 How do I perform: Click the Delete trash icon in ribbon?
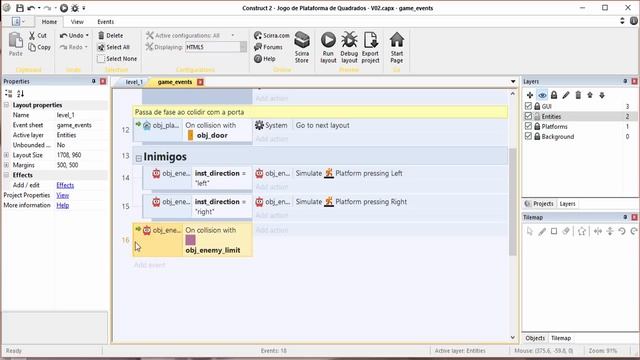pos(101,36)
